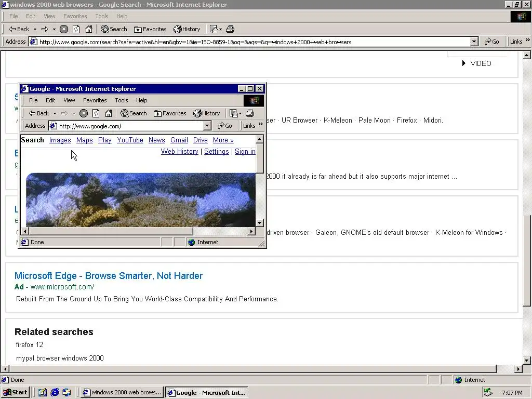Launch Internet Explorer quick launch icon
This screenshot has height=399, width=532.
point(55,393)
